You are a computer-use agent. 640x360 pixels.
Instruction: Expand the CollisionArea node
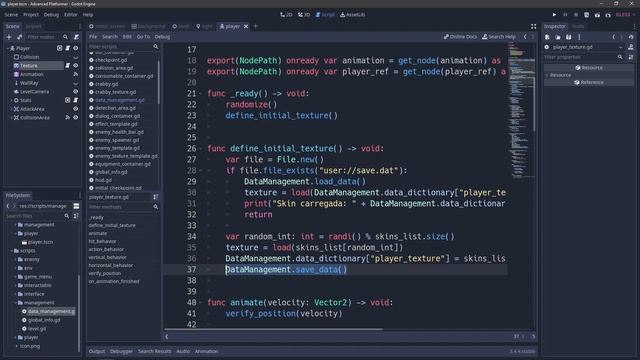coord(11,118)
